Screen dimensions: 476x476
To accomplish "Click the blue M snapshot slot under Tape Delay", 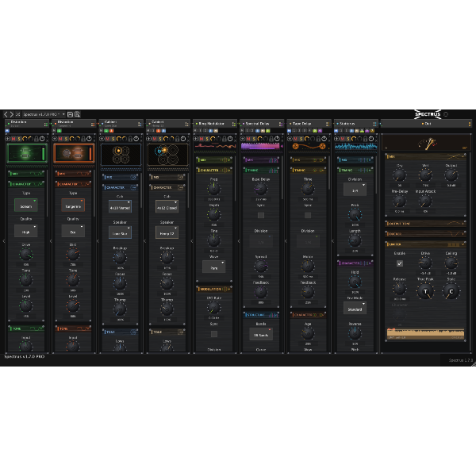I will click(x=290, y=131).
